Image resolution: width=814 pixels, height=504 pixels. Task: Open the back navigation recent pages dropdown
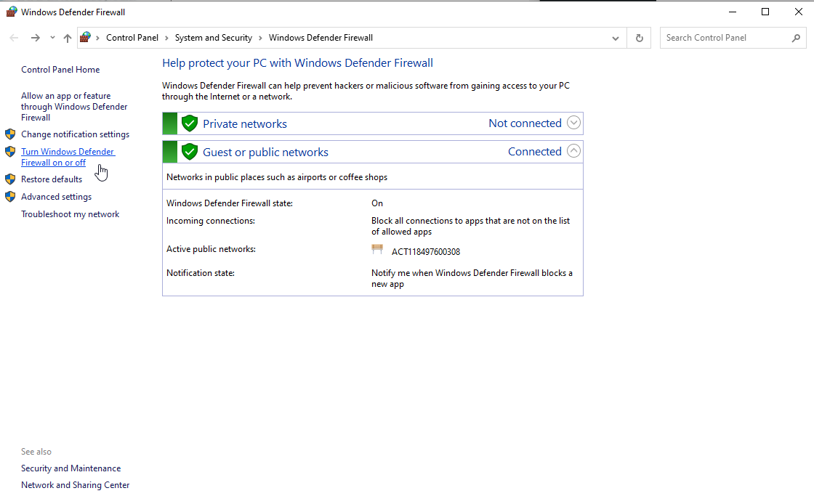pyautogui.click(x=51, y=37)
